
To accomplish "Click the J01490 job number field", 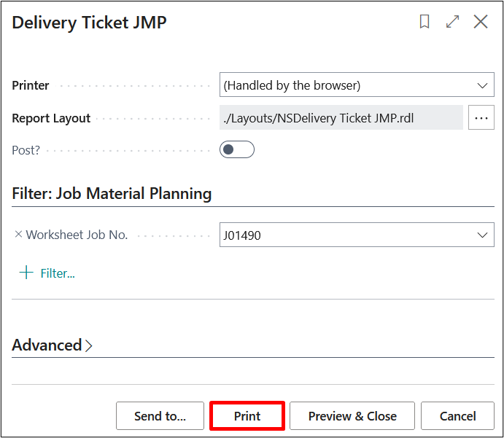I will click(x=343, y=235).
